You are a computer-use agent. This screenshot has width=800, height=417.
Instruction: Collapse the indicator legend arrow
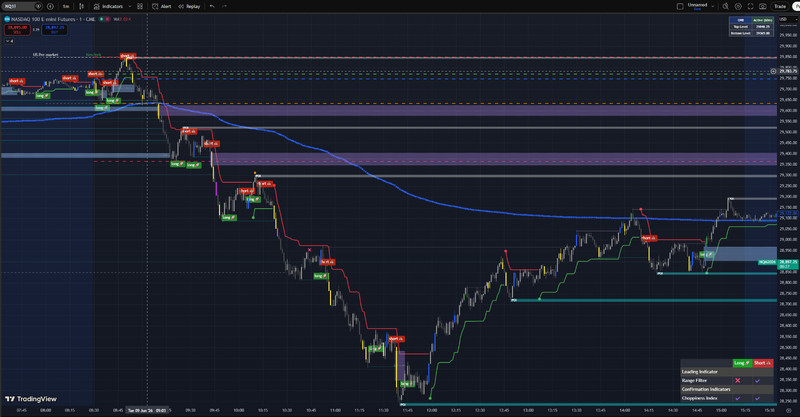(9, 41)
